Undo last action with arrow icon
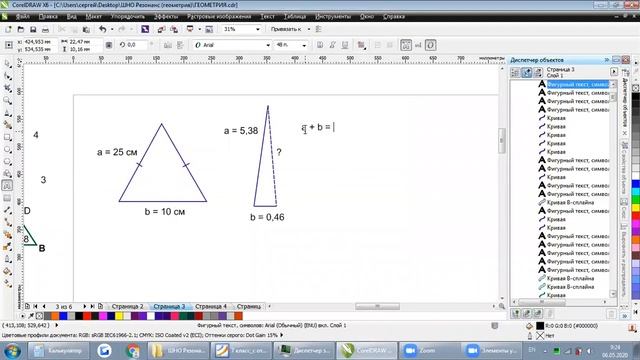Viewport: 640px width, 360px height. pyautogui.click(x=102, y=29)
